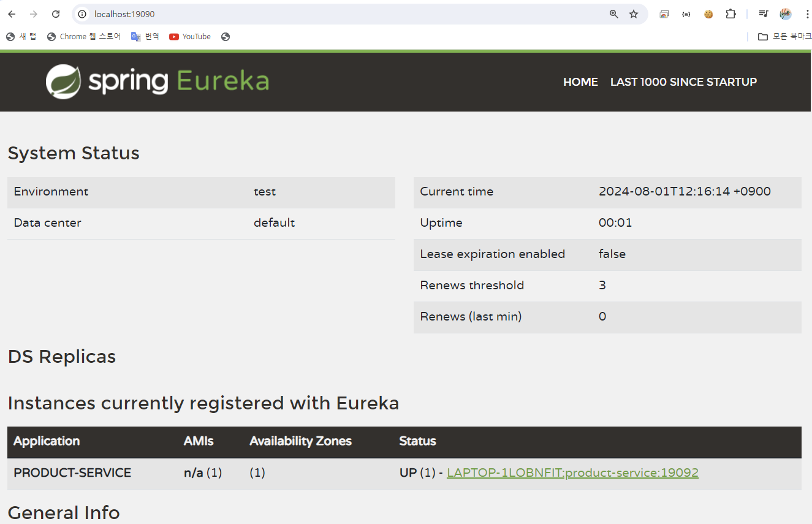
Task: Select the PRODUCT-SERVICE application name
Action: click(x=72, y=473)
